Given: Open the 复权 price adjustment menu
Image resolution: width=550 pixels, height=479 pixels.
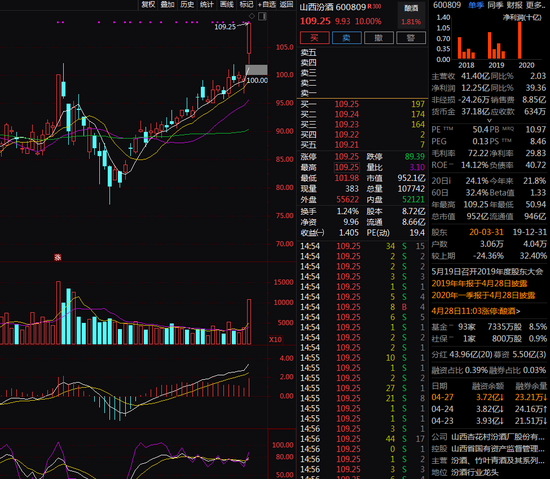Looking at the screenshot, I should [148, 5].
